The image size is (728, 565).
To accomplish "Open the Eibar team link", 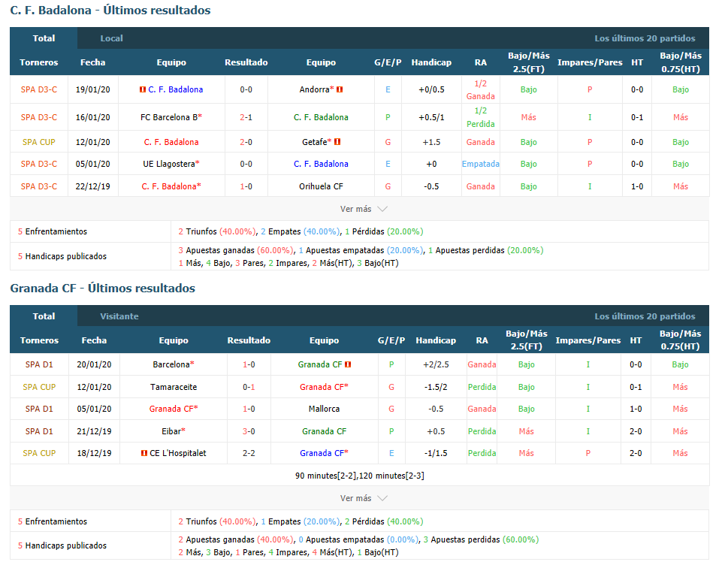I will 171,431.
